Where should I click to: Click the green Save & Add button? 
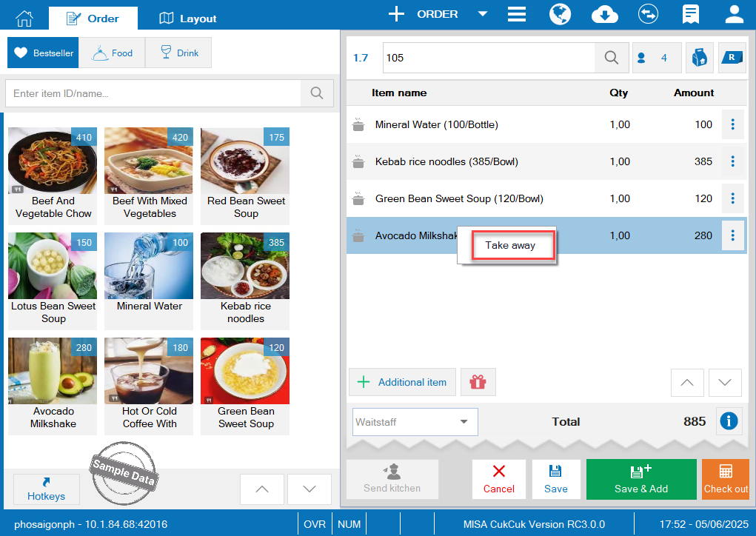click(641, 479)
